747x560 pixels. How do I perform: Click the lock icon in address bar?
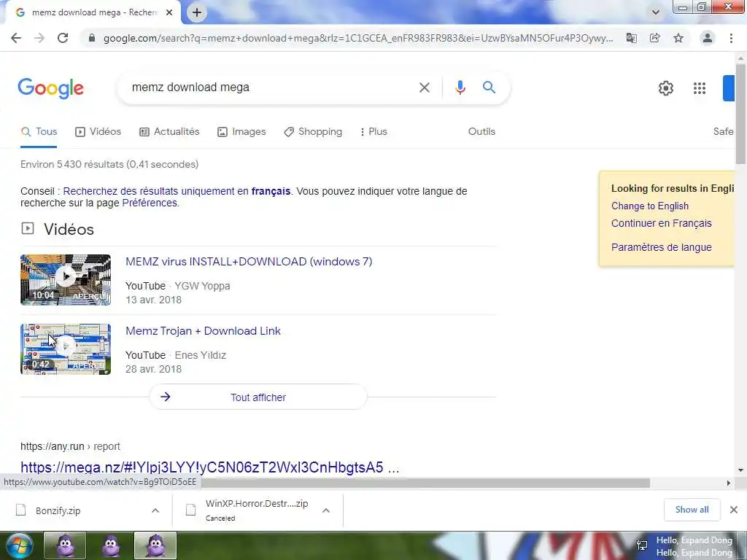pos(92,38)
